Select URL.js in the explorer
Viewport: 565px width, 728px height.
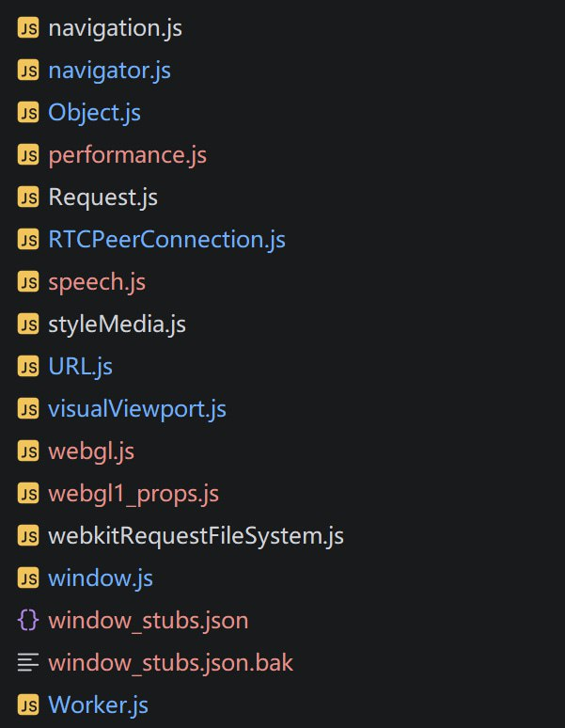pyautogui.click(x=80, y=367)
